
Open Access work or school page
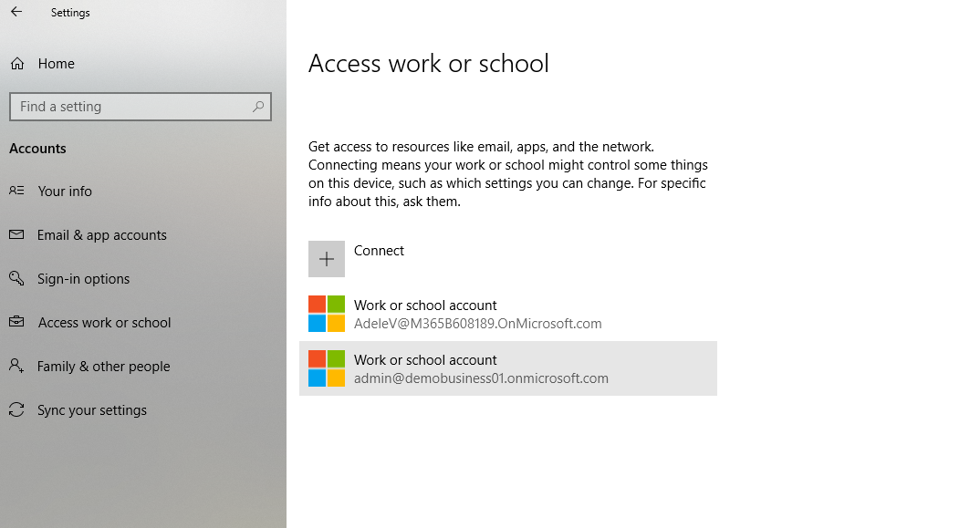click(x=104, y=323)
